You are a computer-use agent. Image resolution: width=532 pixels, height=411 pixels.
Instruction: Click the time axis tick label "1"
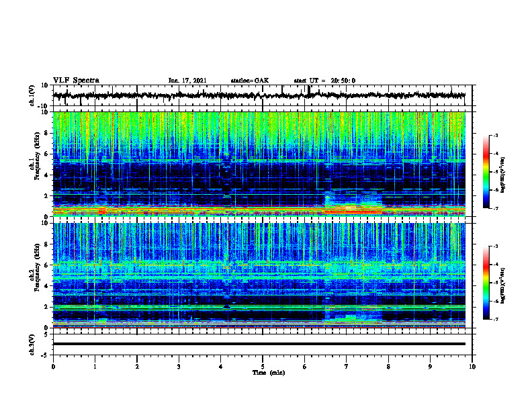(x=95, y=367)
